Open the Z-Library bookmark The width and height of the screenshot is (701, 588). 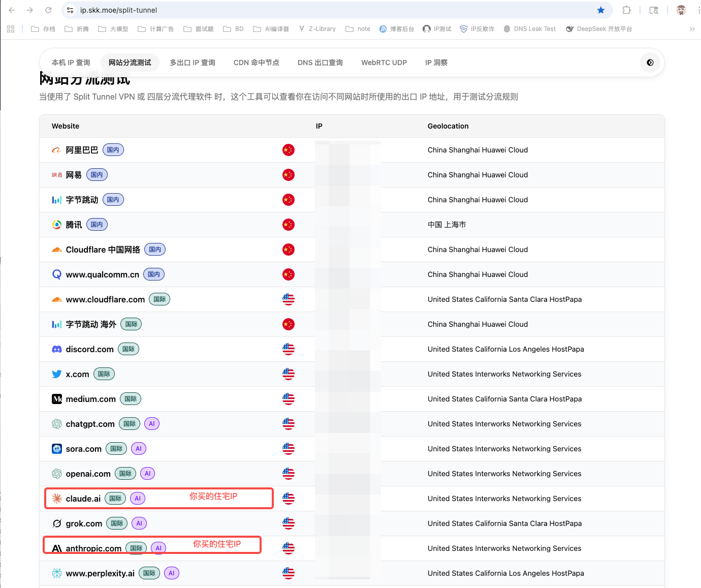(317, 29)
